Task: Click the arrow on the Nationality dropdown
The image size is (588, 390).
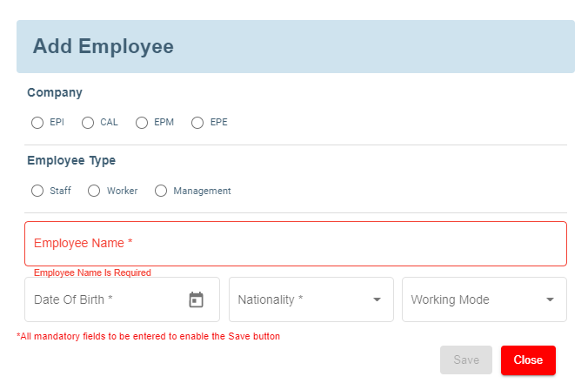Action: coord(377,299)
